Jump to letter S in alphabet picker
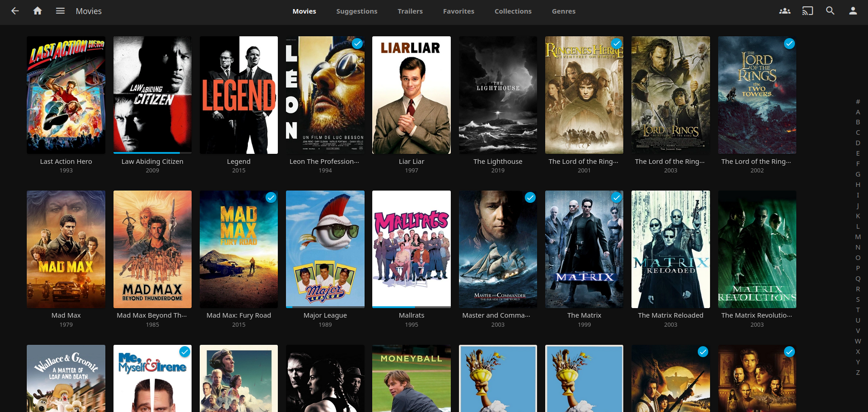Screen dimensions: 868x412 858,299
